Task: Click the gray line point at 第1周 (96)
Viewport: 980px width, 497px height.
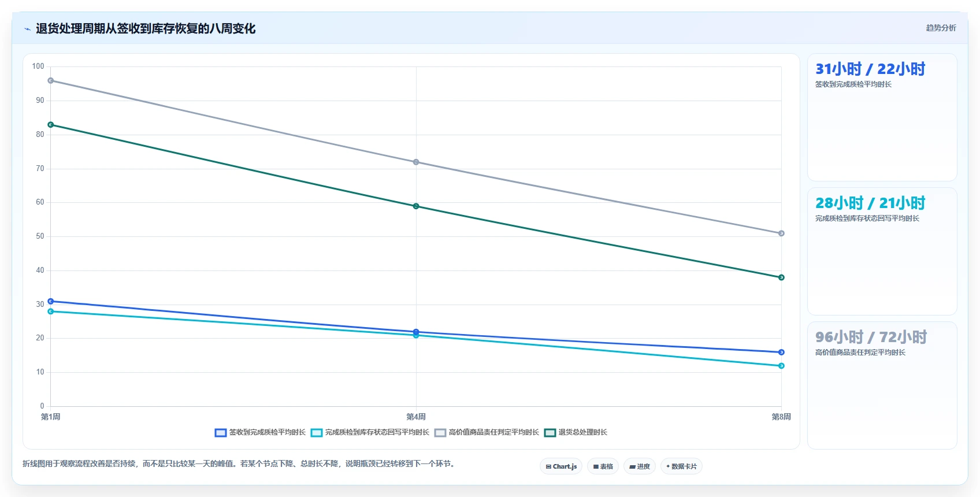Action: coord(51,81)
